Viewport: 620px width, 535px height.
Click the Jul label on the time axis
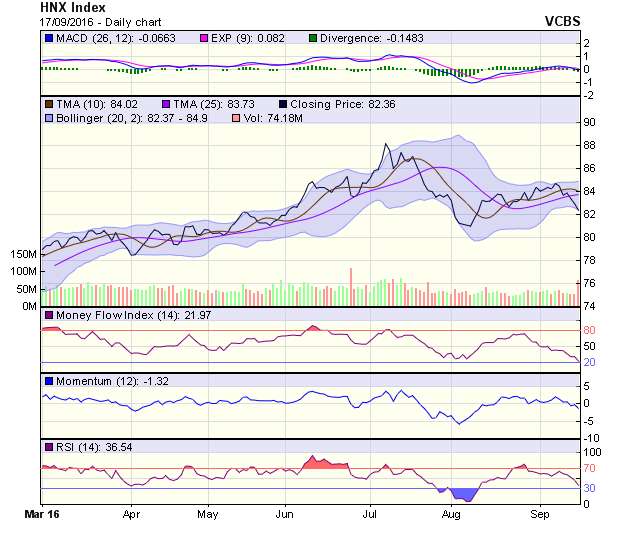click(369, 515)
